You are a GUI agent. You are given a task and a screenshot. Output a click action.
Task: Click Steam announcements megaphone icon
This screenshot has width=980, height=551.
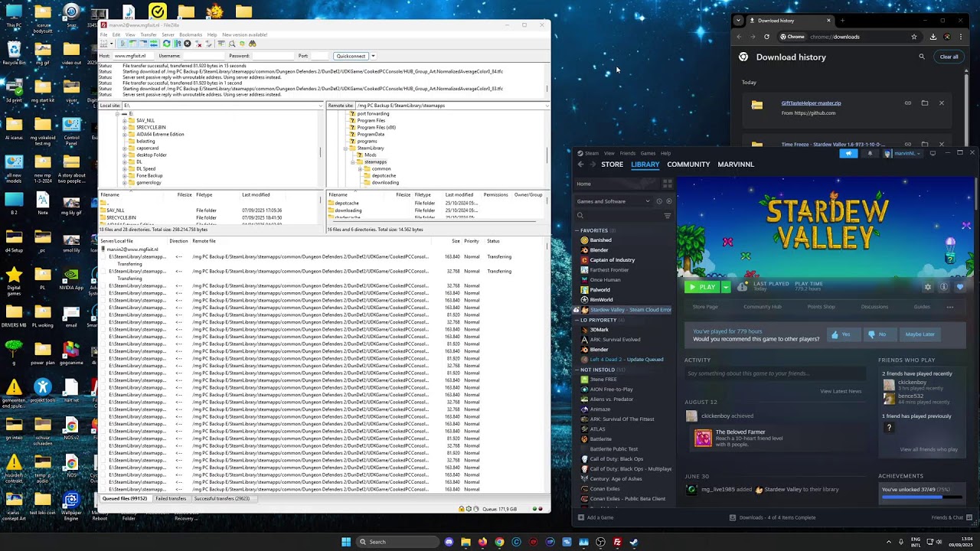coord(848,153)
